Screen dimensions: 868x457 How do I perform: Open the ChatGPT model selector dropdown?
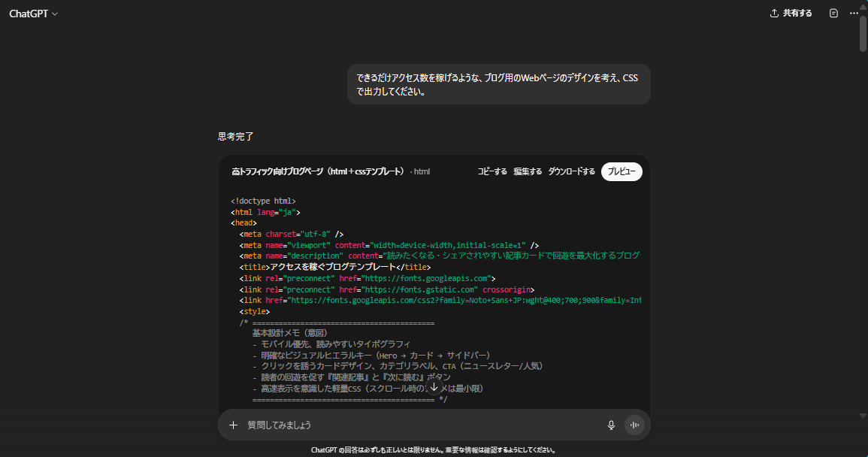(33, 14)
